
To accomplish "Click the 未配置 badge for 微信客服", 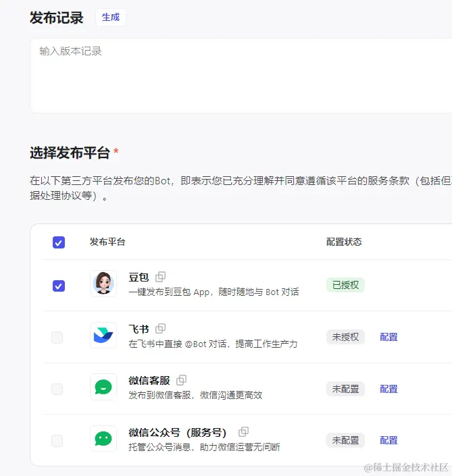I will coord(345,389).
